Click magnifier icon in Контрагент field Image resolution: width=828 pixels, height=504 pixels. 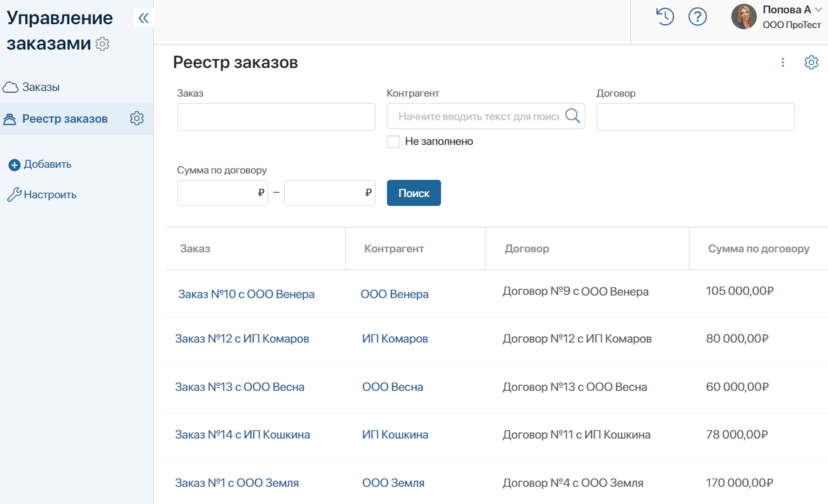tap(573, 116)
